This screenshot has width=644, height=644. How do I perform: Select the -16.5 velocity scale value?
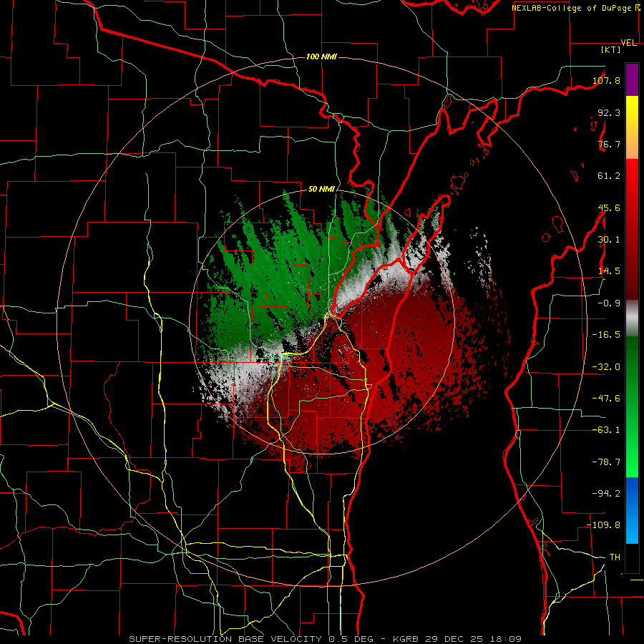click(x=606, y=335)
